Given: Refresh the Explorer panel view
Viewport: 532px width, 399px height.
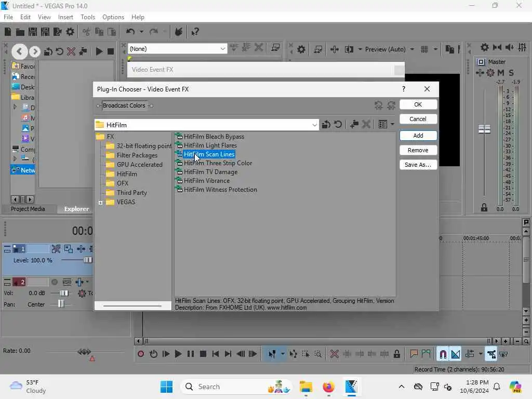Looking at the screenshot, I should (x=59, y=51).
